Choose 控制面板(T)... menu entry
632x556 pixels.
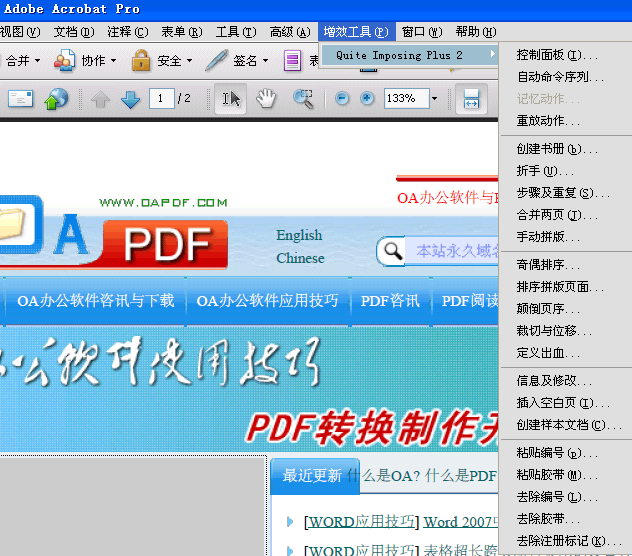coord(566,55)
